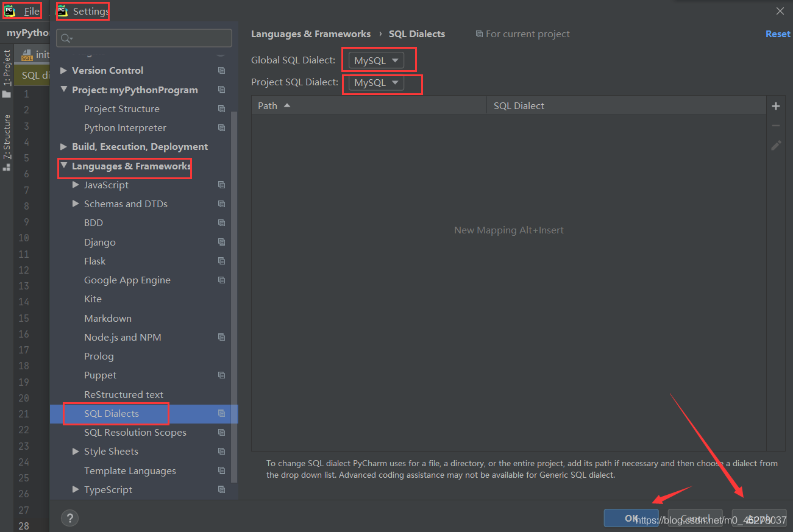Select the Puppet settings page
Screen dimensions: 793x532
[100, 375]
